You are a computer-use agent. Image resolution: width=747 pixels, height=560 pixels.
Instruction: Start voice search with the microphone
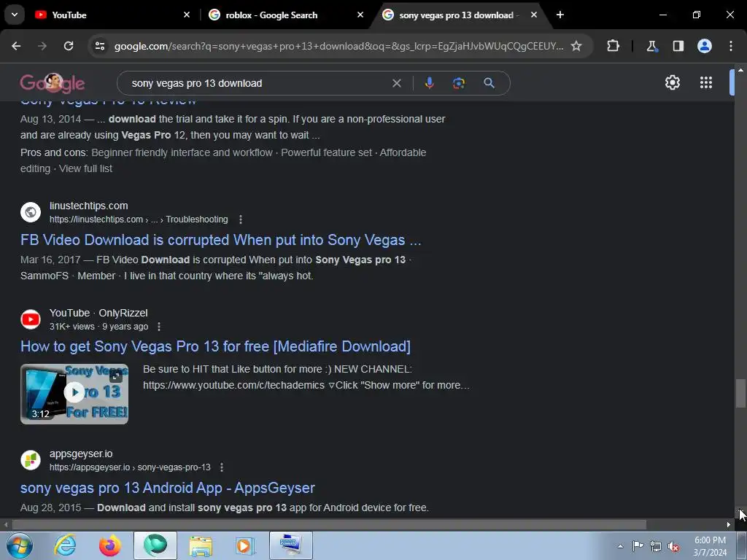(x=429, y=83)
